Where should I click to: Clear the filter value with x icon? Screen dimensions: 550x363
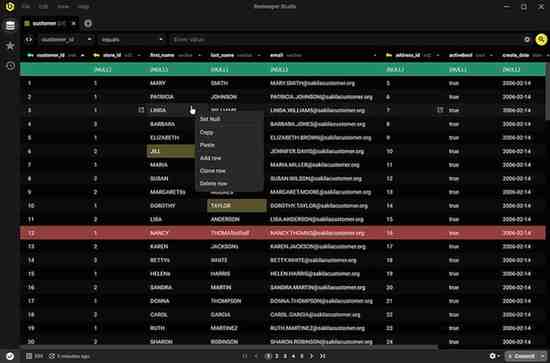(x=527, y=40)
